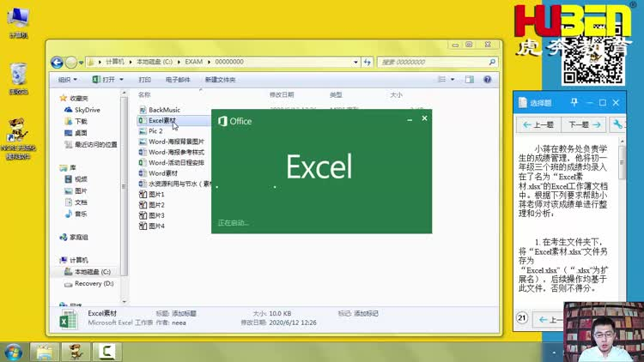Open the Recycle Bin on the desktop

tap(18, 77)
